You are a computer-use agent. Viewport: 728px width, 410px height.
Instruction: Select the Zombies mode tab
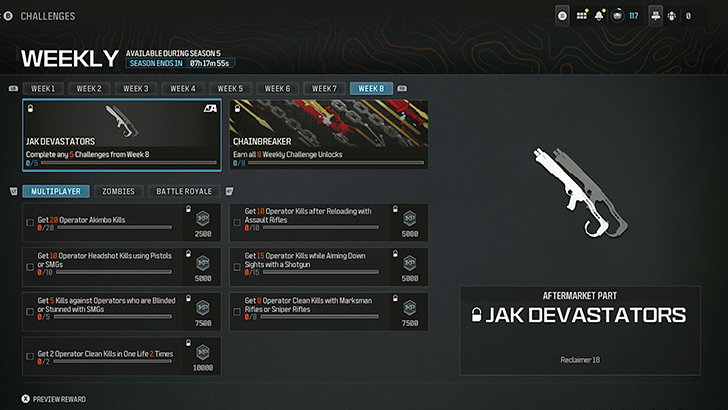(118, 191)
